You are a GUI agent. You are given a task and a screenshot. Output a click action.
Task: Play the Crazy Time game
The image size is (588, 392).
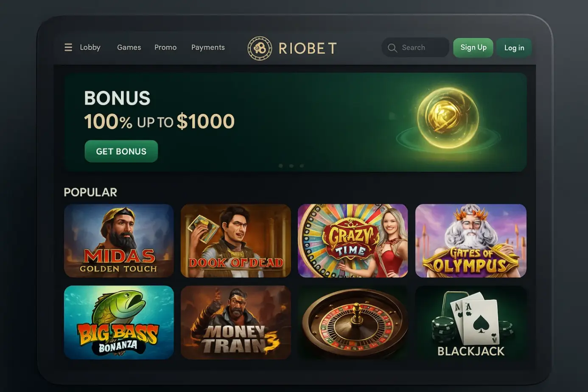pyautogui.click(x=353, y=241)
